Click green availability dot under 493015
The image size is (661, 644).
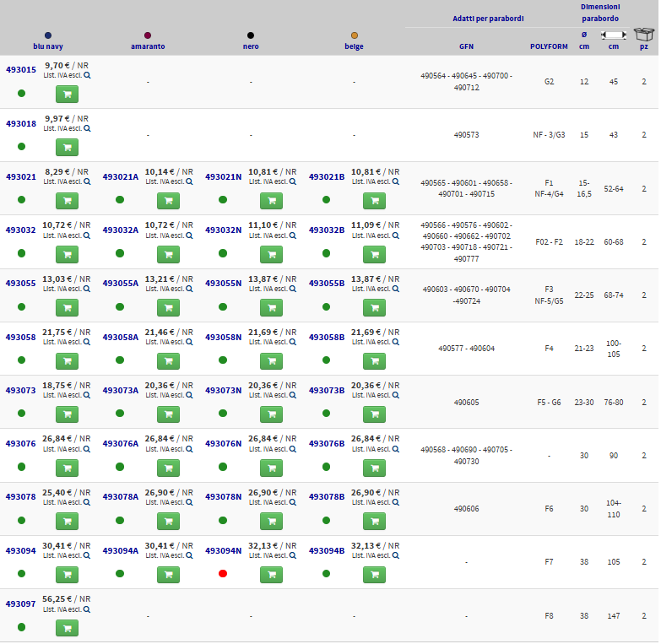tap(21, 93)
